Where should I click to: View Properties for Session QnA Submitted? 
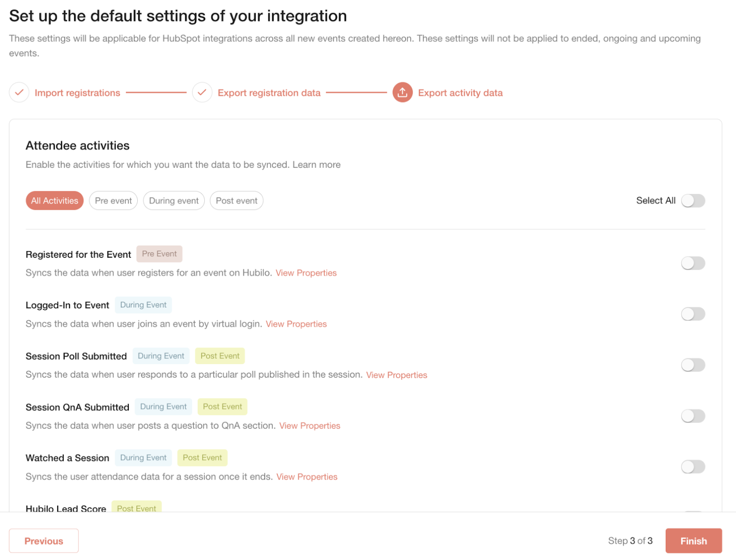[x=310, y=426]
